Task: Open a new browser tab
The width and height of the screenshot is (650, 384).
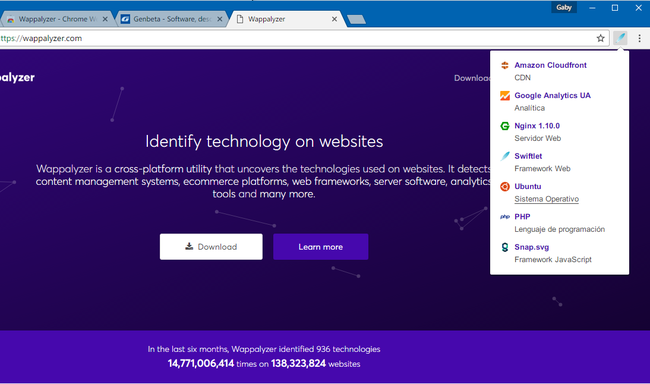Action: click(356, 19)
